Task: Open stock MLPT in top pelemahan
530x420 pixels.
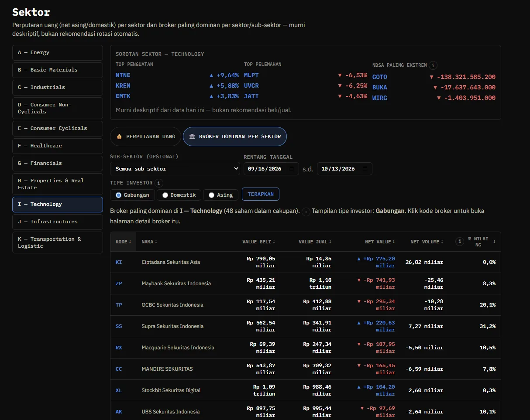Action: [251, 75]
